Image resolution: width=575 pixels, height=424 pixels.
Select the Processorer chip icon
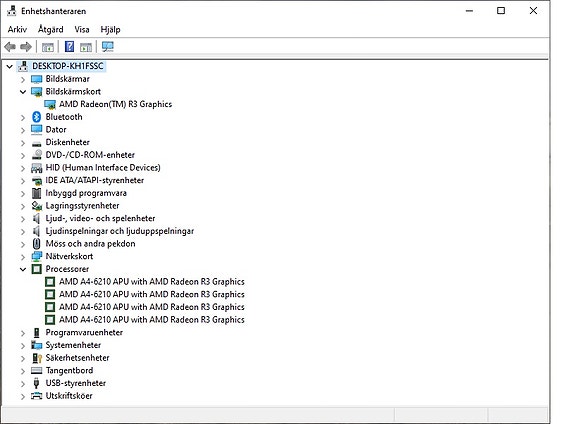coord(37,269)
